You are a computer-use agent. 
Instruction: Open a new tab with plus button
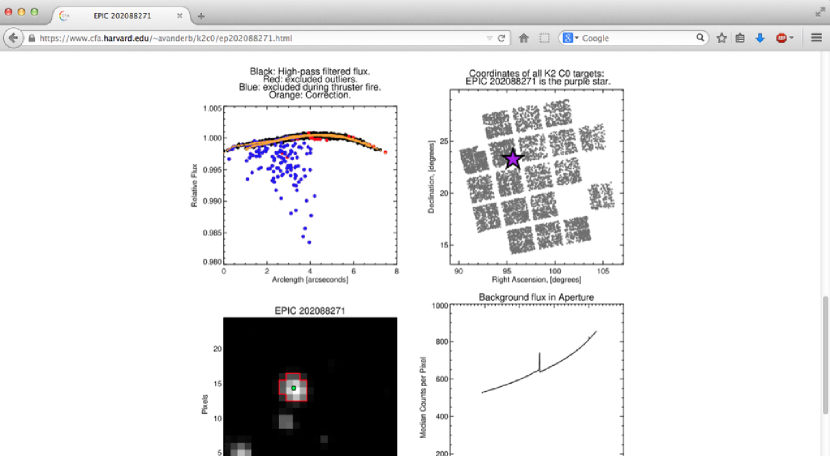[201, 16]
